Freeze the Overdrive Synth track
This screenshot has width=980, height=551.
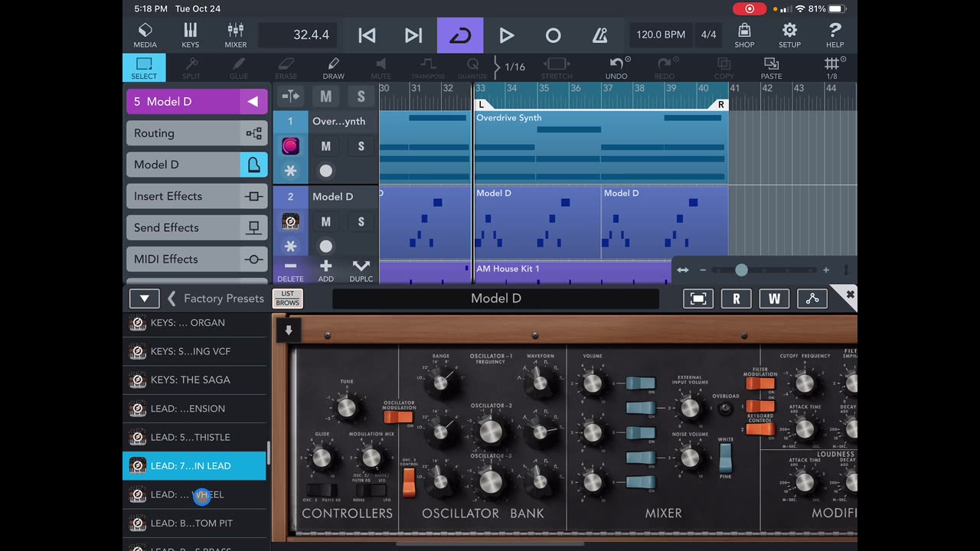click(x=291, y=171)
